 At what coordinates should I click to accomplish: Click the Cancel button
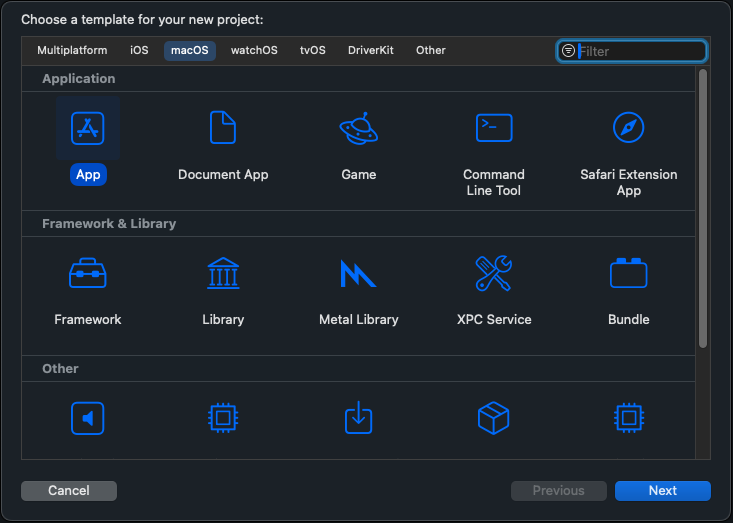pos(69,491)
